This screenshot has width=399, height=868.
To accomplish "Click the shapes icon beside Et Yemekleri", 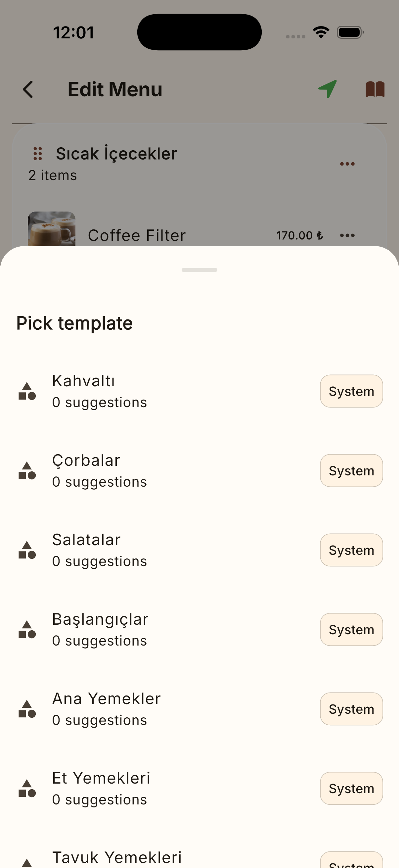I will point(27,789).
